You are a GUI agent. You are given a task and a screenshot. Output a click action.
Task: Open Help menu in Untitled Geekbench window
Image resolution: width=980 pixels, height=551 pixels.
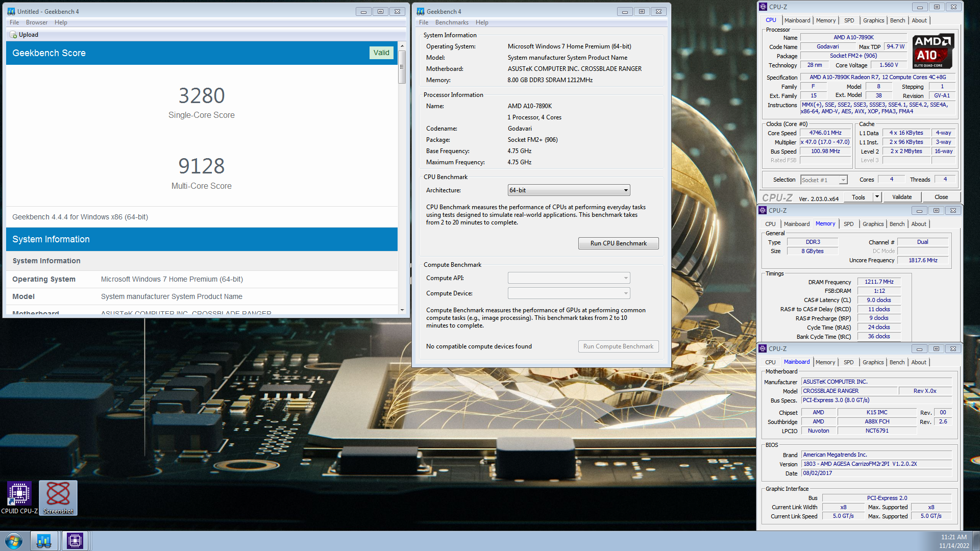click(61, 22)
